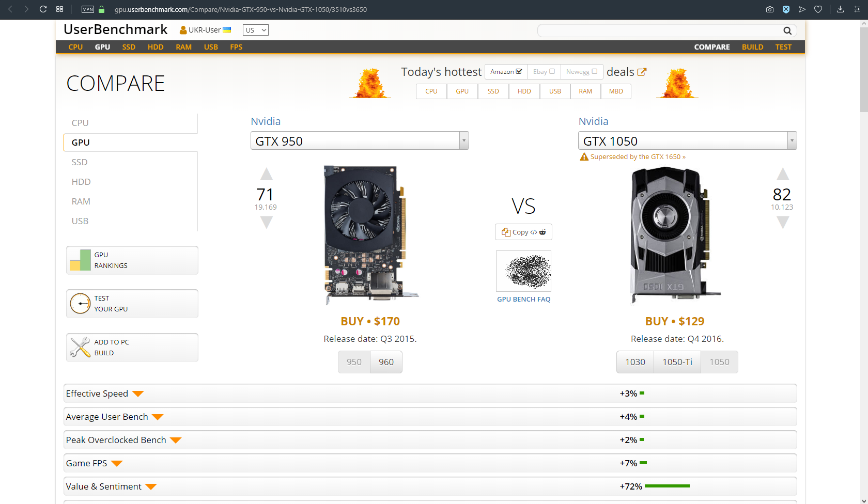Image resolution: width=868 pixels, height=504 pixels.
Task: Click the BUY $170 link for GTX 950
Action: pos(370,321)
